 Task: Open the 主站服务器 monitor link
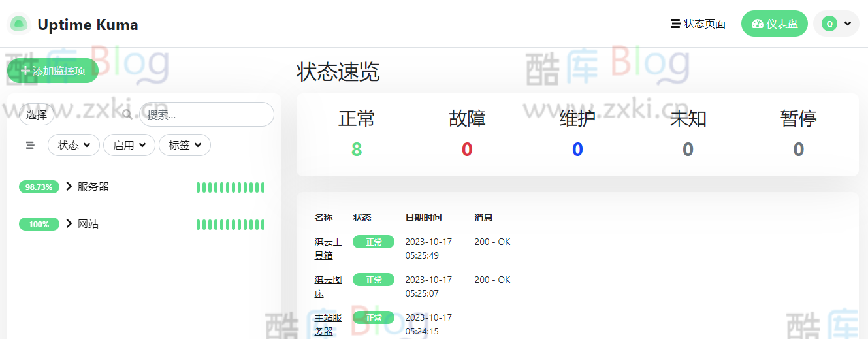[x=328, y=324]
